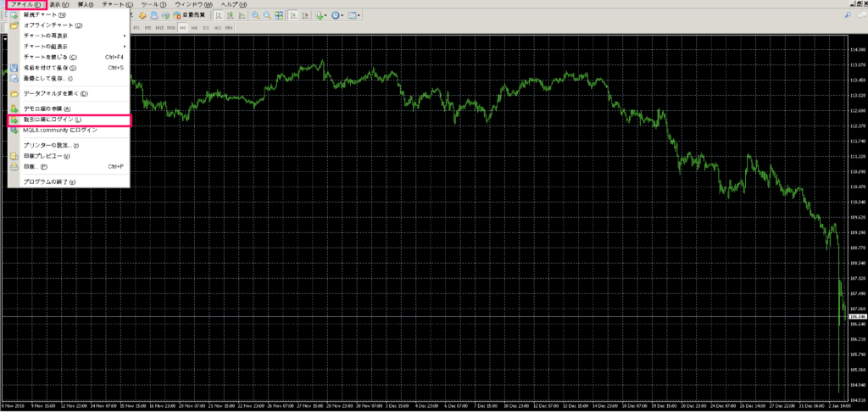The image size is (868, 412).
Task: Click the 106.846 current price marker
Action: coord(855,316)
